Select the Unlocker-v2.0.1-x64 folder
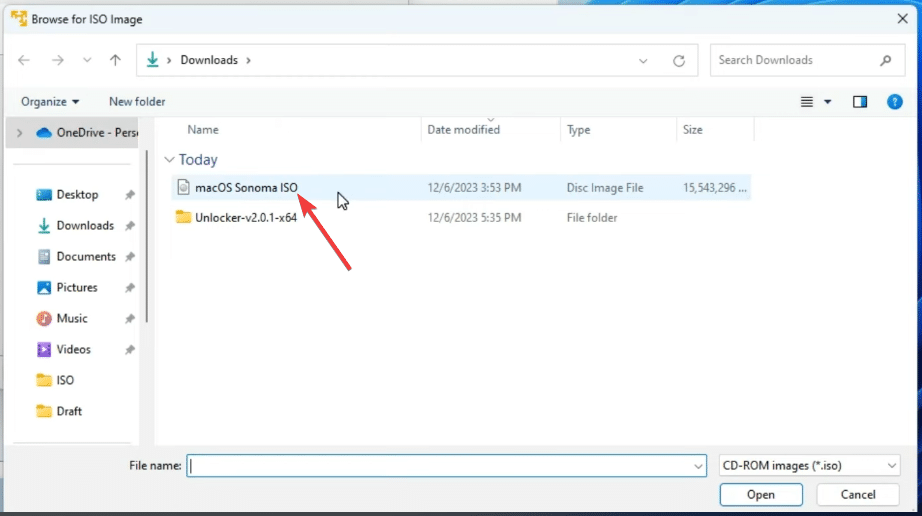 click(246, 218)
